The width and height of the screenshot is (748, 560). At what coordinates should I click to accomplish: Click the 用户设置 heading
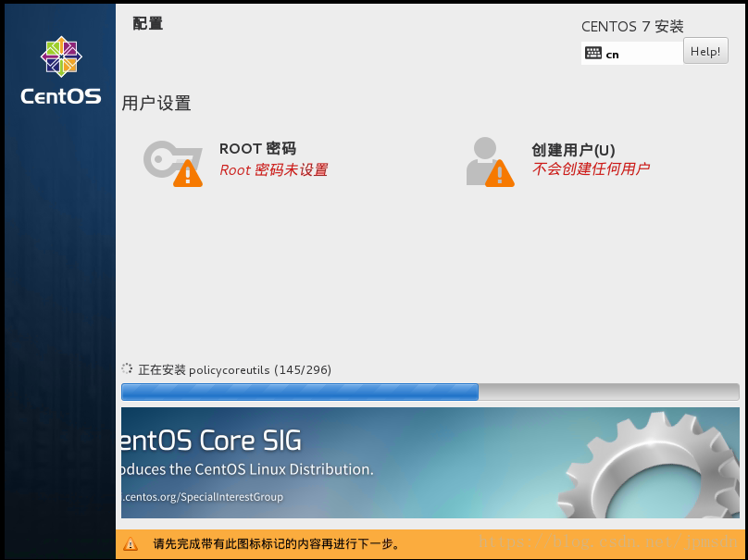point(156,103)
